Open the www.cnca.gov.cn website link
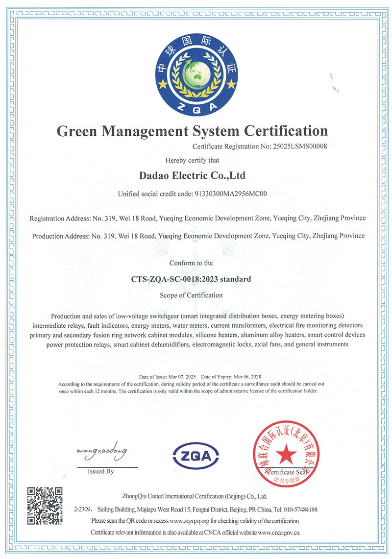The height and width of the screenshot is (559, 392). click(x=279, y=532)
